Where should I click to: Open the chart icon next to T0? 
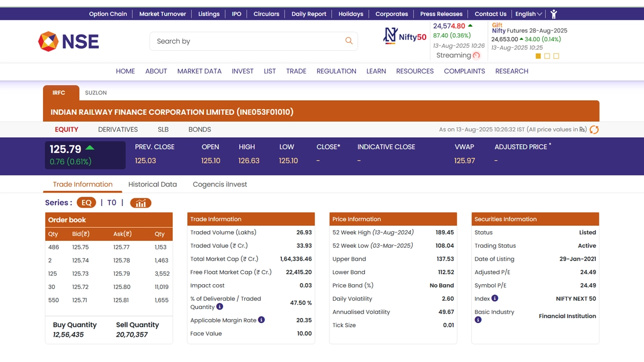point(141,203)
